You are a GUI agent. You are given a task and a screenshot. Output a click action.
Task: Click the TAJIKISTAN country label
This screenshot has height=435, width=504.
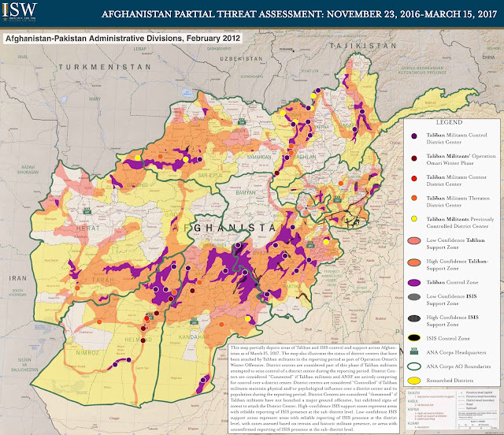coord(363,46)
